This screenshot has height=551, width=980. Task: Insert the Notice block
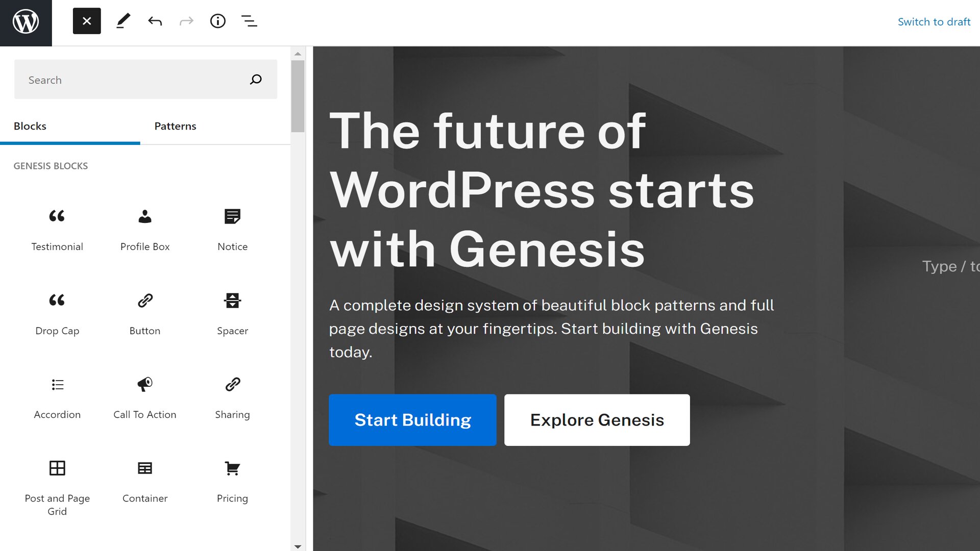pos(232,230)
